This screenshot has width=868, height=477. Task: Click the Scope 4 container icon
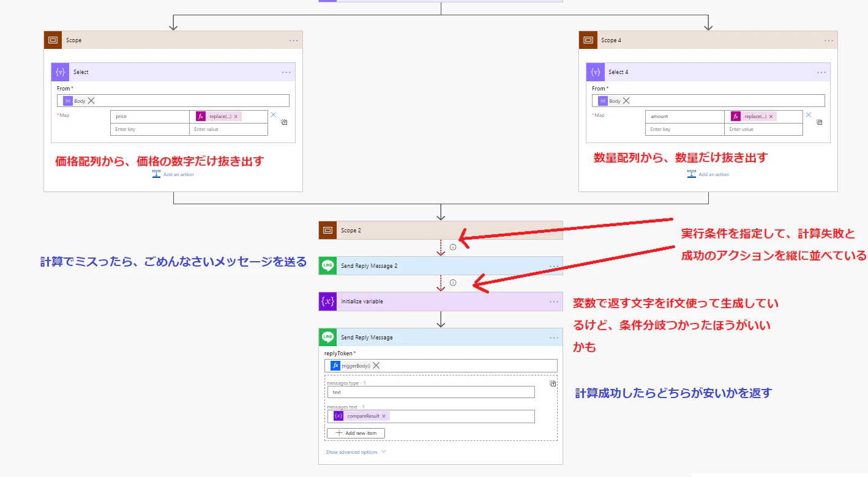coord(588,40)
